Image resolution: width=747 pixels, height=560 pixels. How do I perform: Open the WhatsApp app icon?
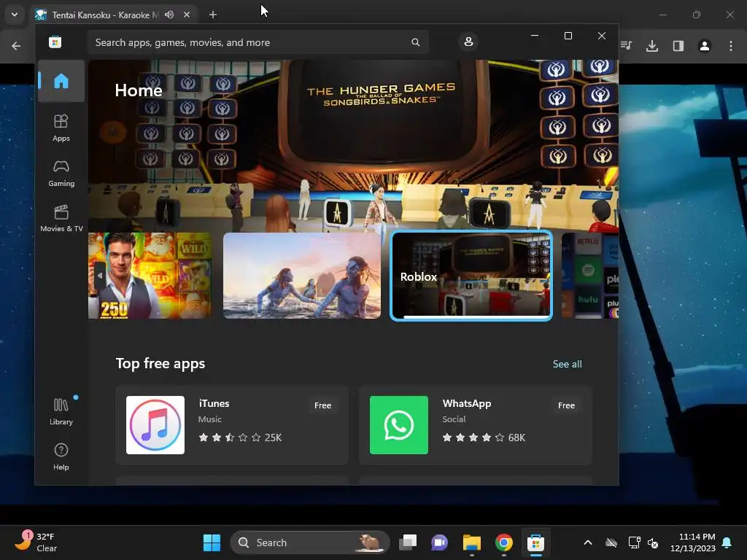(399, 425)
